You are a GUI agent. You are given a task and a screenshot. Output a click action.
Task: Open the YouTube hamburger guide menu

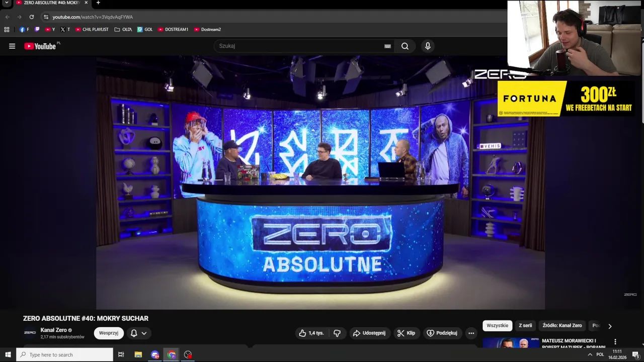coord(12,46)
